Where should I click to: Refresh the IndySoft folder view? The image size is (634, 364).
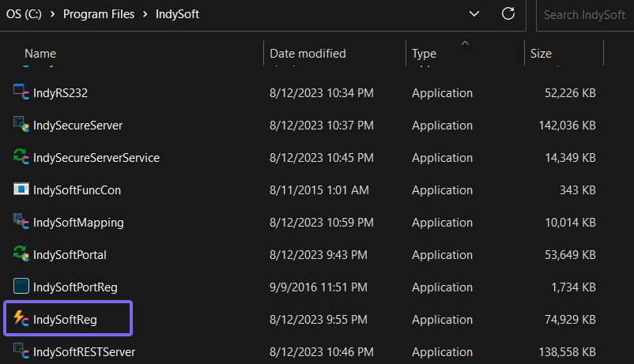pyautogui.click(x=508, y=14)
